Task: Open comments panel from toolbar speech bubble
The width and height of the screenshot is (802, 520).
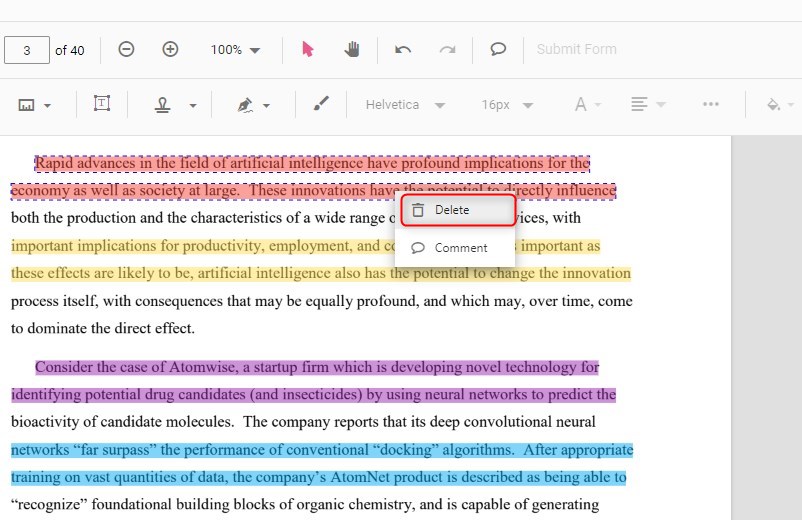Action: click(x=497, y=50)
